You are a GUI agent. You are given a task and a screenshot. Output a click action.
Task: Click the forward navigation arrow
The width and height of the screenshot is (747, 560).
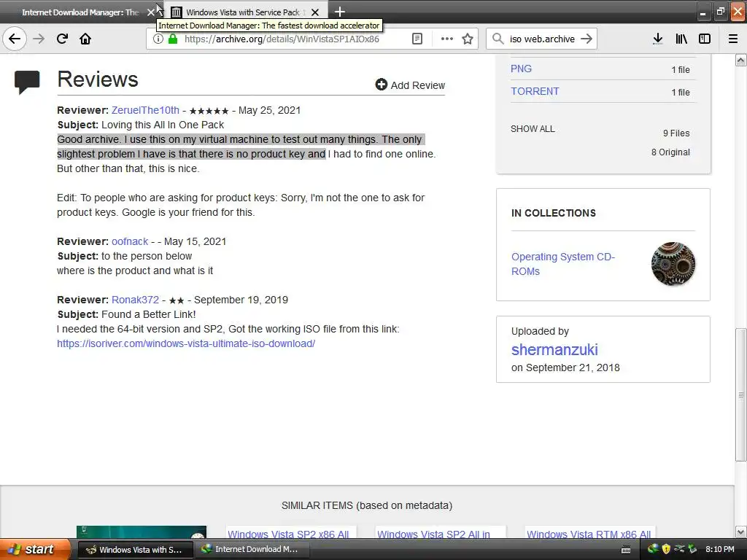39,39
